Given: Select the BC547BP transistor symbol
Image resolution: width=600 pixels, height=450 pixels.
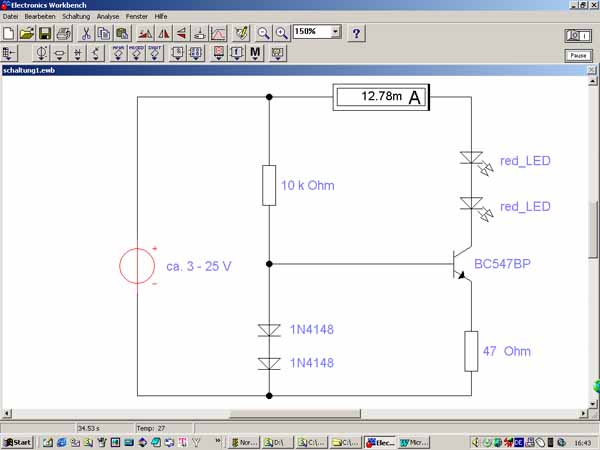Looking at the screenshot, I should pyautogui.click(x=461, y=266).
